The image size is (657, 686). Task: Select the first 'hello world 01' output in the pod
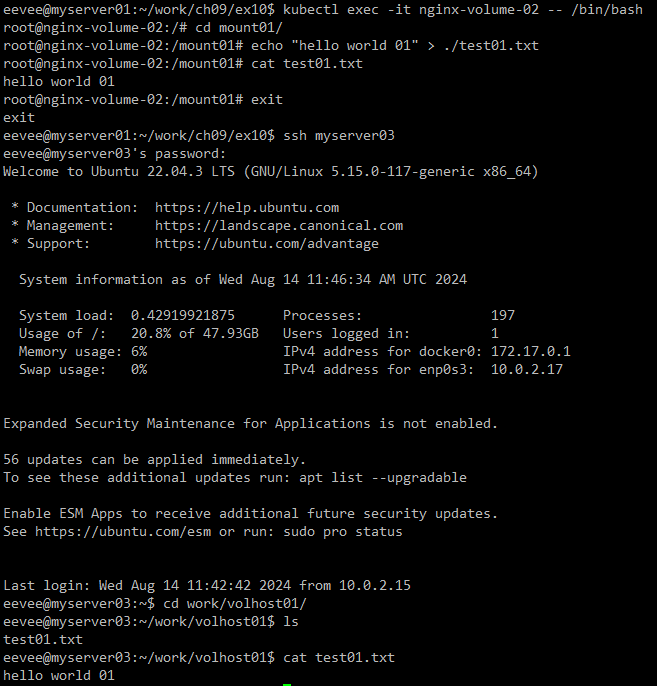click(x=59, y=81)
